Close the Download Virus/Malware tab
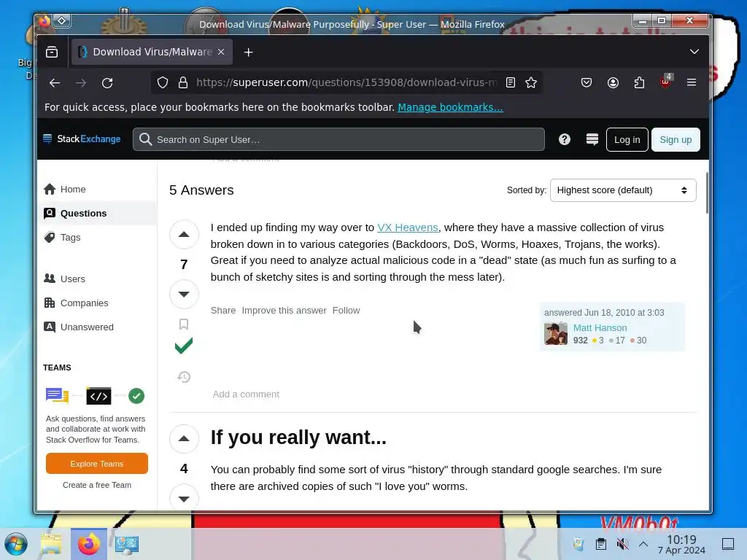747x560 pixels. pyautogui.click(x=221, y=52)
